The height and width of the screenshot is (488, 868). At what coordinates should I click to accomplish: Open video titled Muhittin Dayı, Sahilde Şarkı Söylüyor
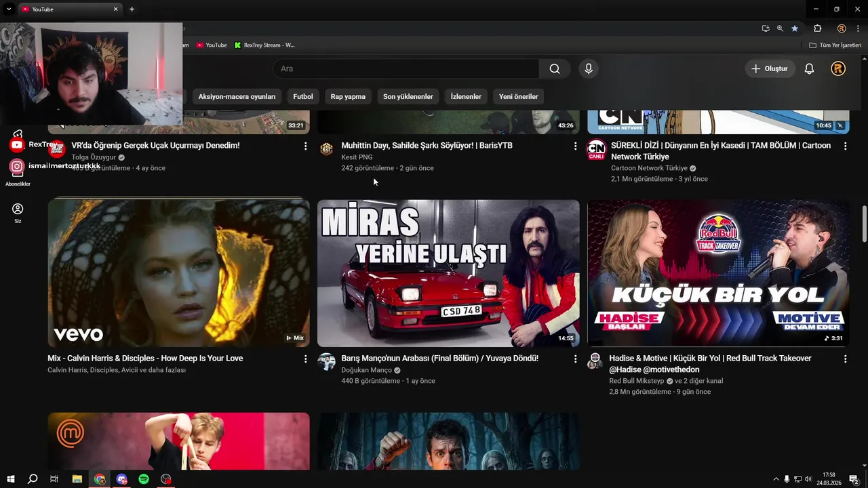(427, 146)
